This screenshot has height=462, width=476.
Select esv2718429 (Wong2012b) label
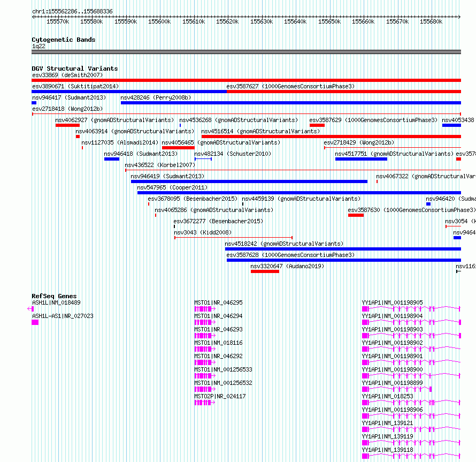pos(359,142)
